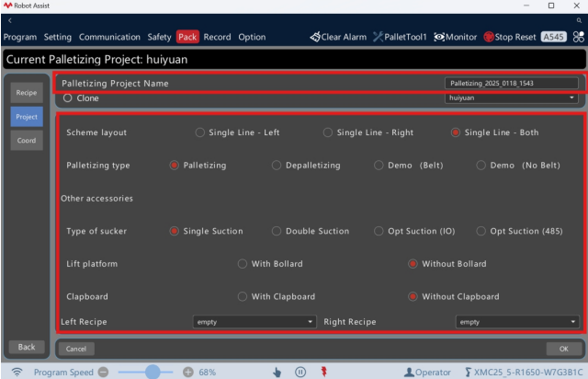Select Single Line - Both layout
588x379 pixels.
[456, 132]
